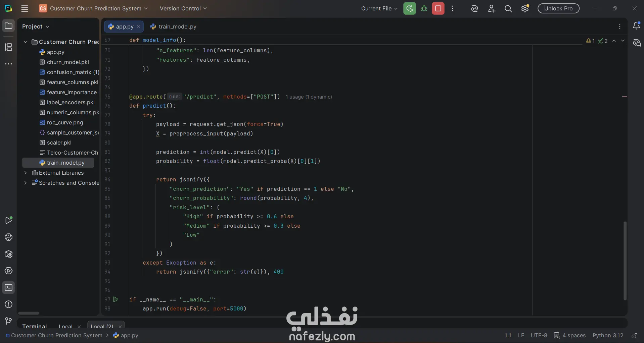
Task: Open the AI Assistant swirl icon
Action: (x=474, y=9)
